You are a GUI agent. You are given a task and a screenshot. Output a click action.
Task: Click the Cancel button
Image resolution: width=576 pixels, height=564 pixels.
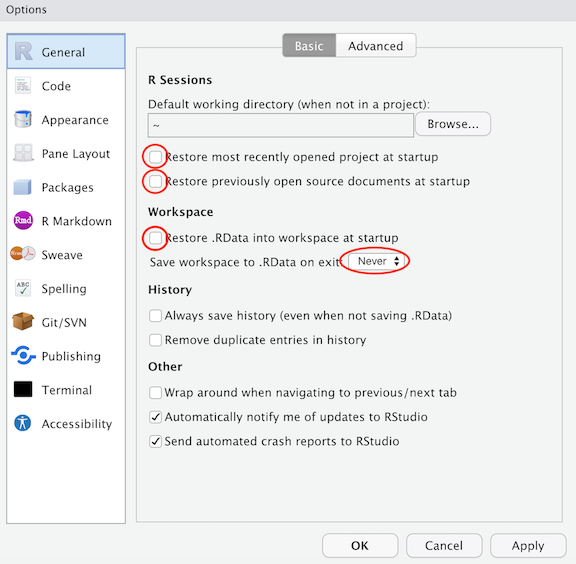coord(444,546)
